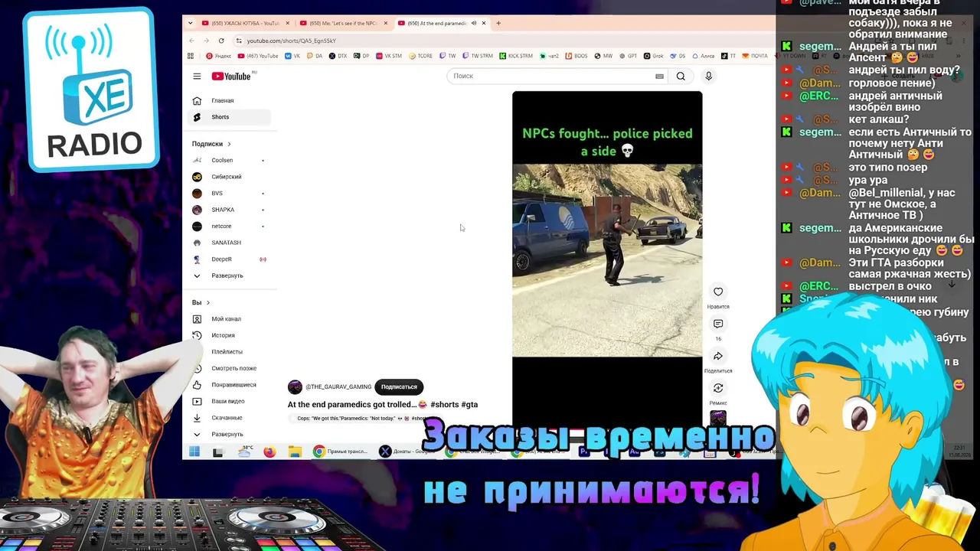Open a new browser tab

pos(498,23)
